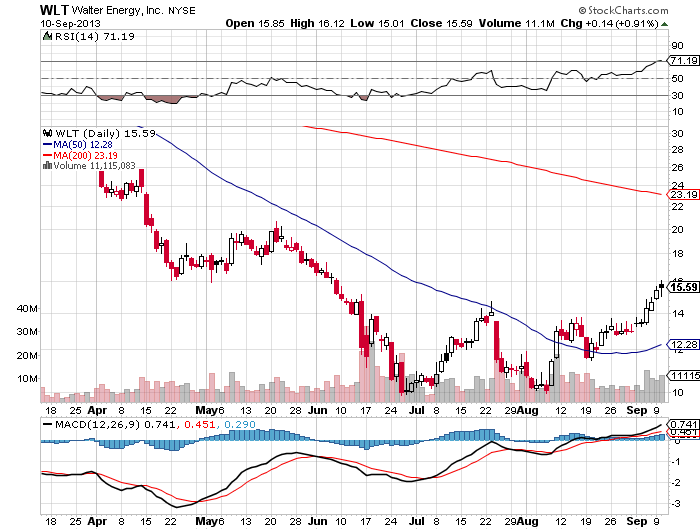Click the RSI(14) 71.19 legend label
Screen dimensions: 700x530
[x=95, y=37]
